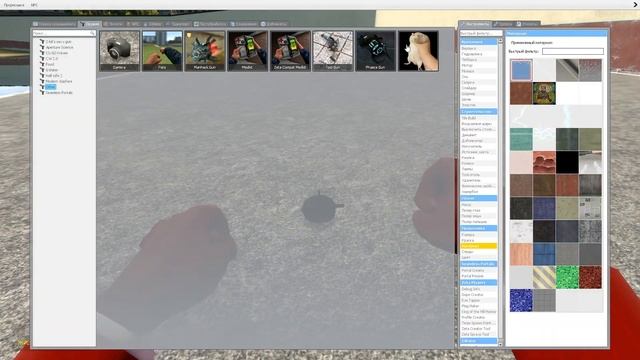Collapse the Zeta Players tool category header
The image size is (640, 360).
pyautogui.click(x=478, y=282)
